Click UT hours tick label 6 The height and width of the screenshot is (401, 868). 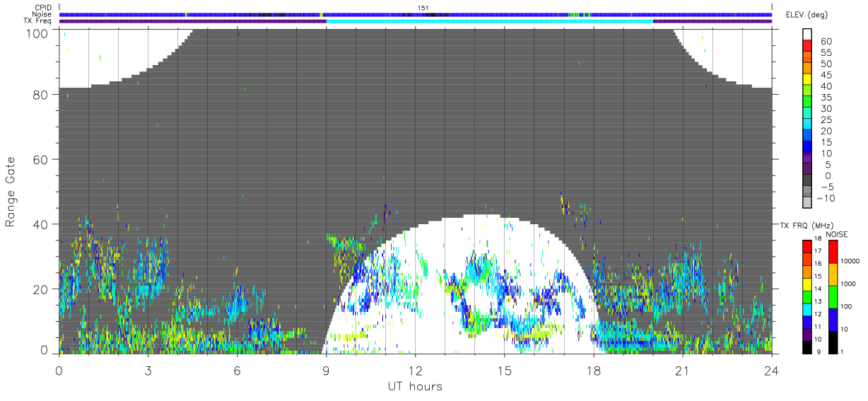(237, 371)
